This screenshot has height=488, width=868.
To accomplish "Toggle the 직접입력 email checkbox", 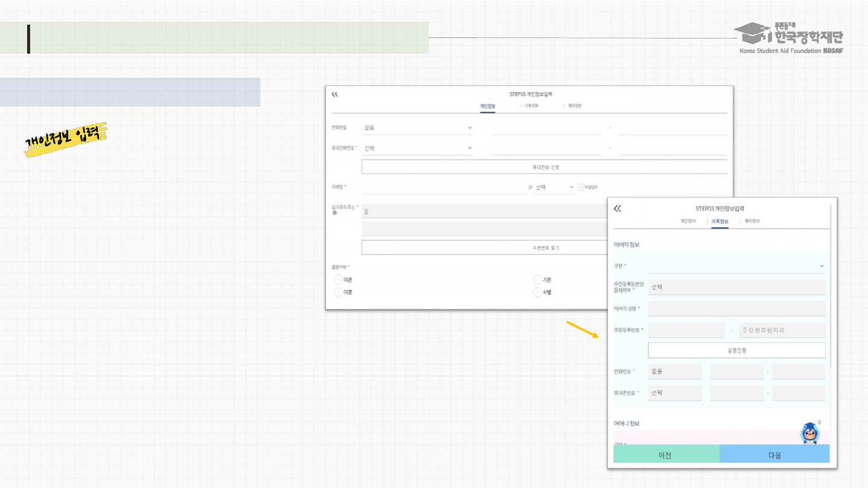I will point(580,187).
